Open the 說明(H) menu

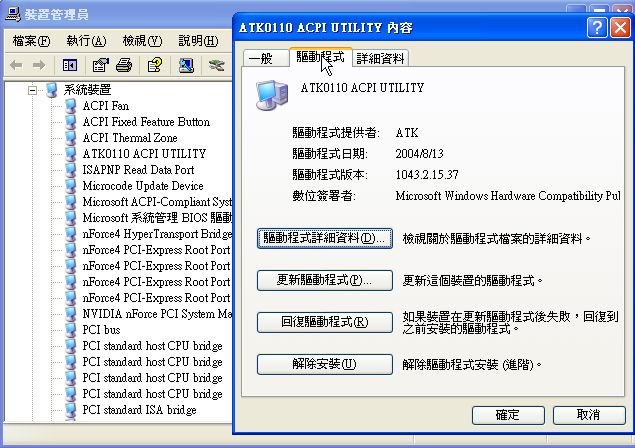198,41
